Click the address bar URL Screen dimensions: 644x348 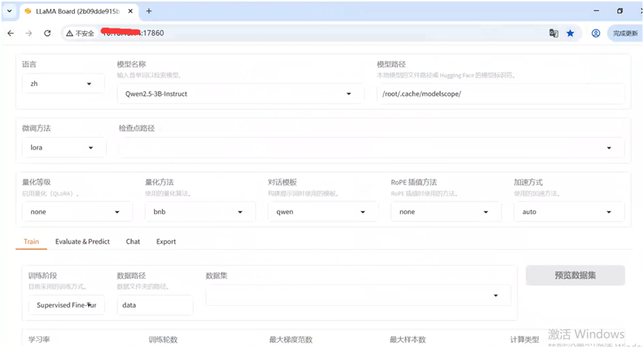pyautogui.click(x=133, y=33)
